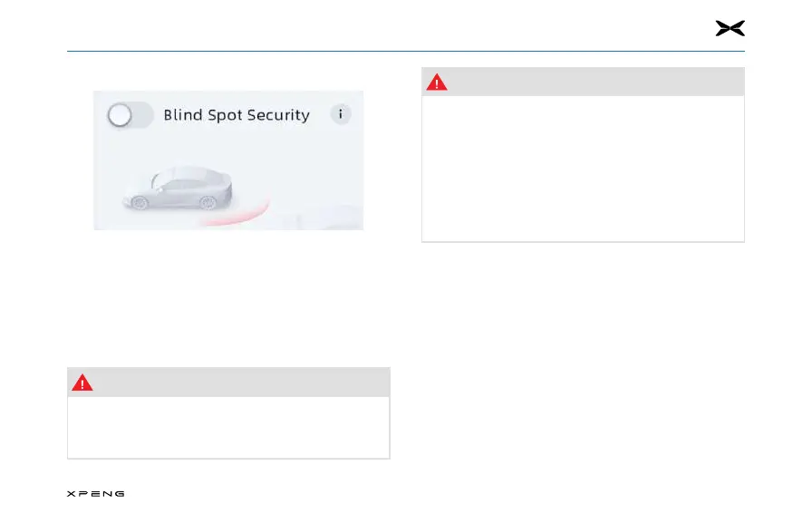Open the Blind Spot Security info icon
Image resolution: width=812 pixels, height=514 pixels.
click(340, 114)
